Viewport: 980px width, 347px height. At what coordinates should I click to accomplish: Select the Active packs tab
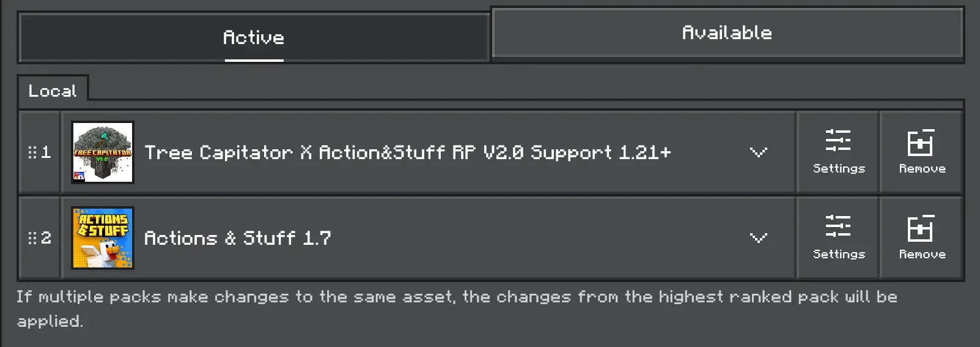[254, 38]
